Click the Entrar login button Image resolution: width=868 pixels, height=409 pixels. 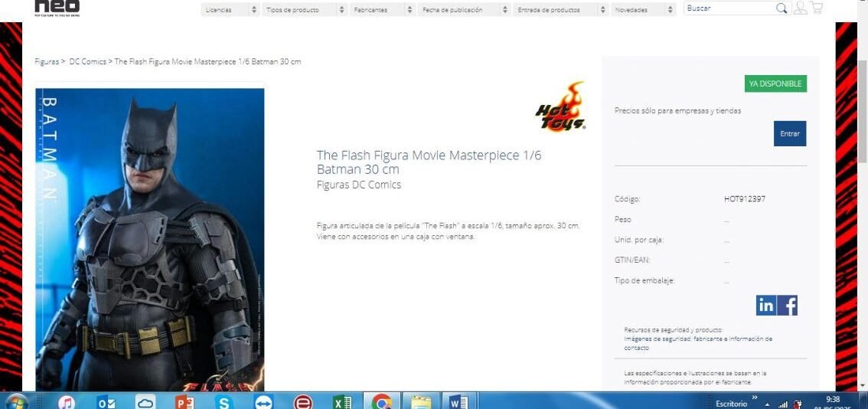pyautogui.click(x=790, y=133)
